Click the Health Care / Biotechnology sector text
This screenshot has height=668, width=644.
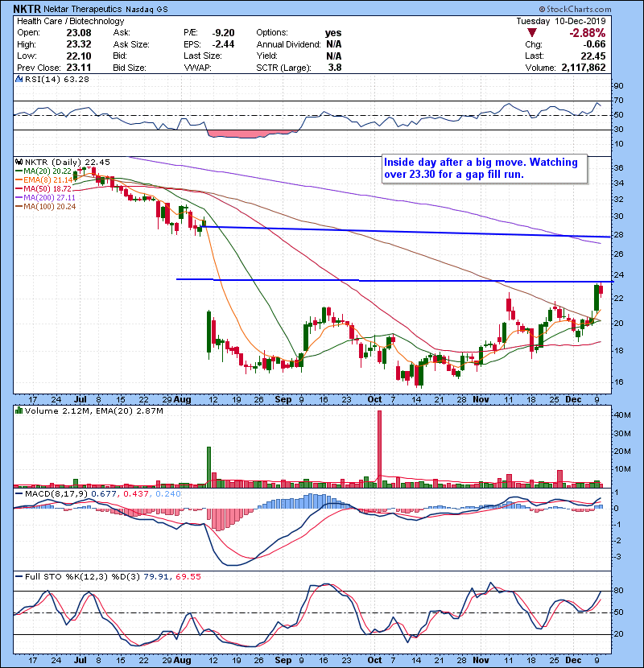(x=71, y=21)
